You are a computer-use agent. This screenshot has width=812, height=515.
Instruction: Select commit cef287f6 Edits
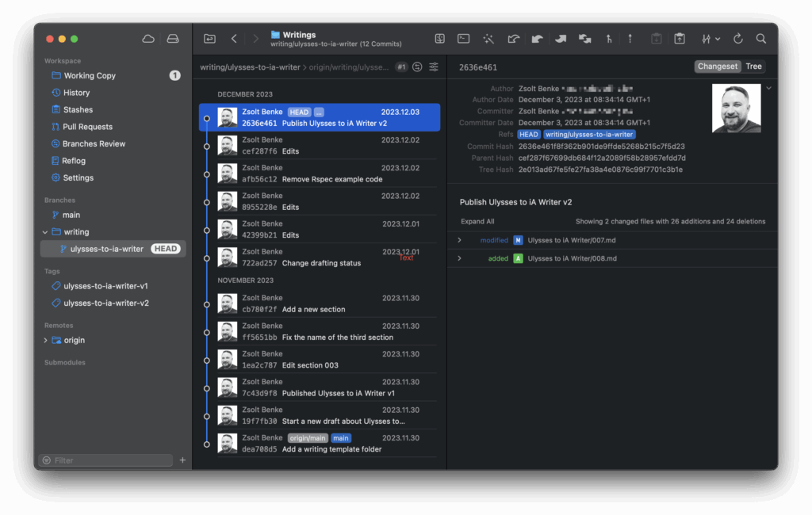click(x=320, y=146)
